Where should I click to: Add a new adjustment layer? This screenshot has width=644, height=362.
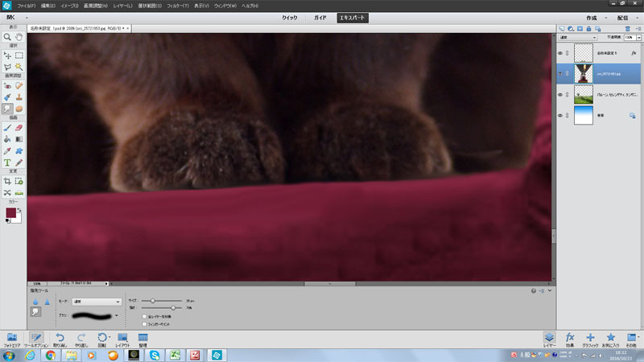571,29
